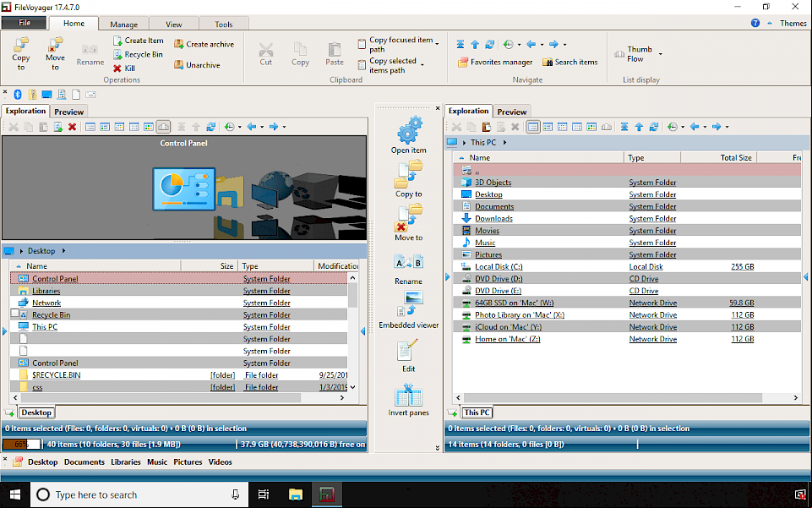Click Create Item in Operations group
This screenshot has height=508, width=812.
[139, 41]
